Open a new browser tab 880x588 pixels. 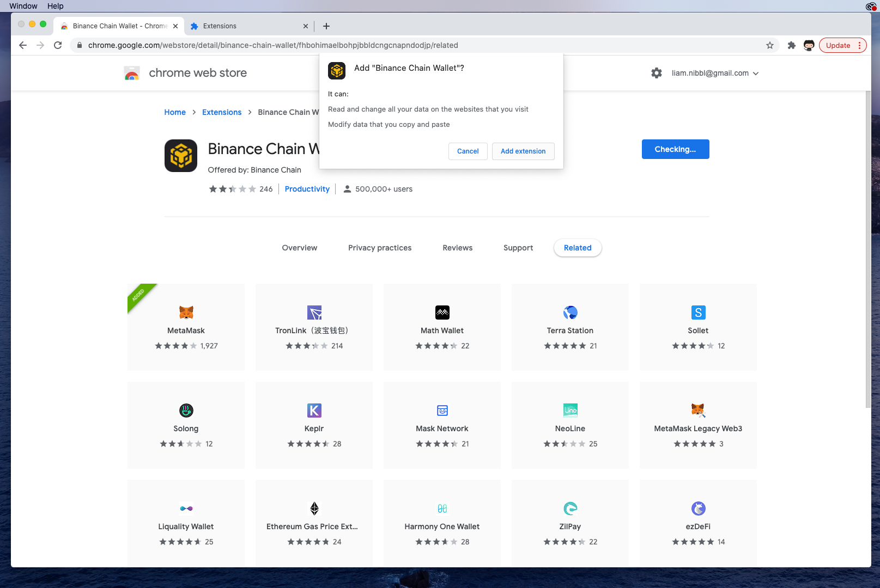[326, 26]
